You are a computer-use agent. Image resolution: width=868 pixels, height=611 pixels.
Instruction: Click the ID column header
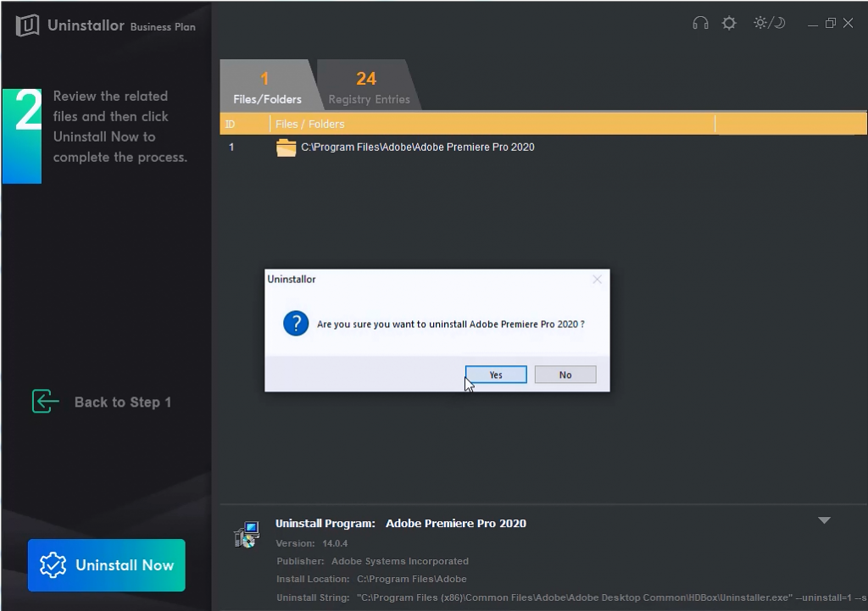click(x=245, y=124)
